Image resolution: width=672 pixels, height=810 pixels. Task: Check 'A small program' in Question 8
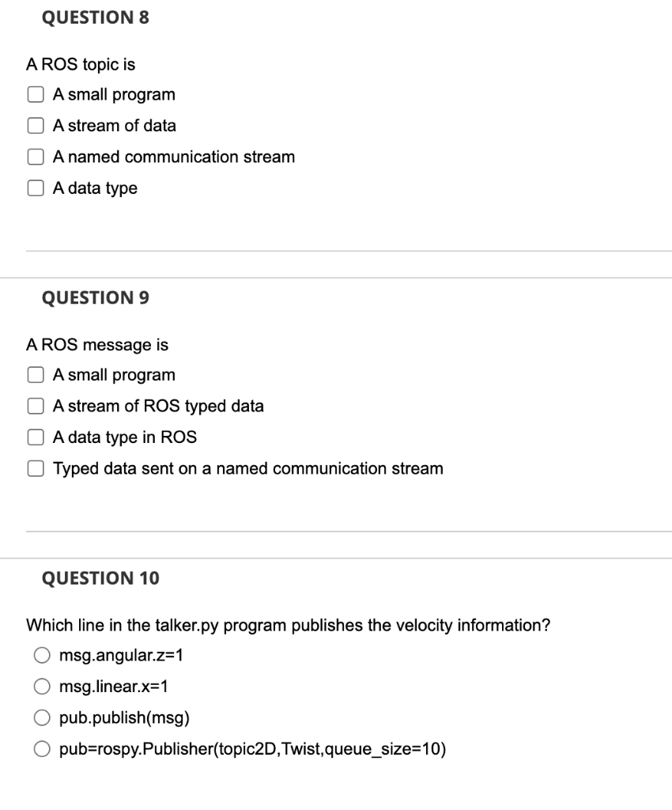pos(35,94)
